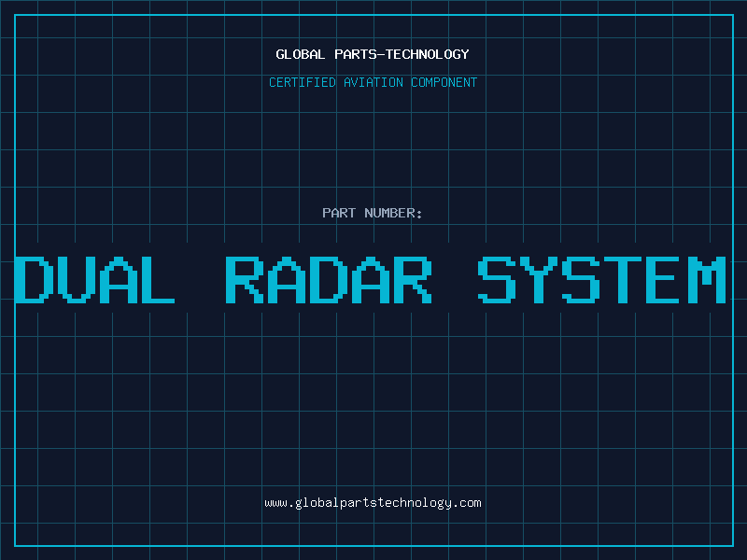Viewport: 747px width, 560px height.
Task: Select the word COMPONENT in the subtitle
Action: (x=443, y=82)
